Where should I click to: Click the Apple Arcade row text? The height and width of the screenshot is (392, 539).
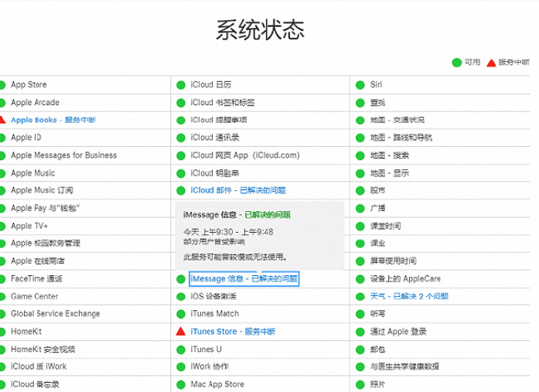click(x=35, y=102)
